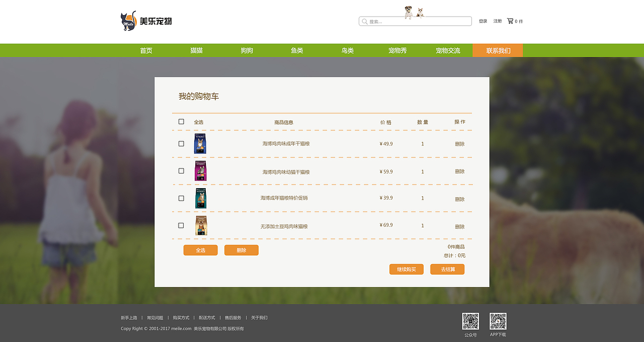Screen dimensions: 644x342
Task: Check the 无添加土豆鸡肉味猫粮 row checkbox
Action: tap(181, 225)
